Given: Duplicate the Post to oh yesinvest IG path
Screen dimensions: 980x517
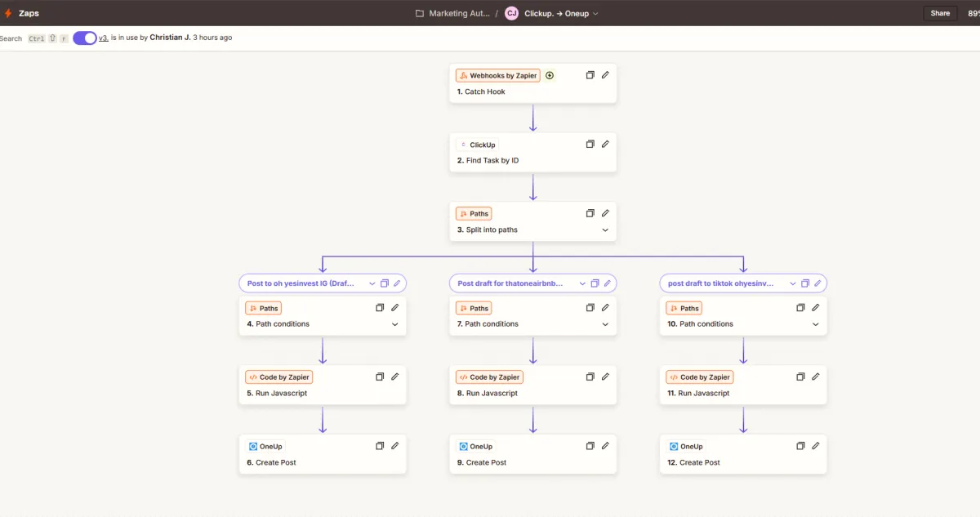Looking at the screenshot, I should (385, 283).
